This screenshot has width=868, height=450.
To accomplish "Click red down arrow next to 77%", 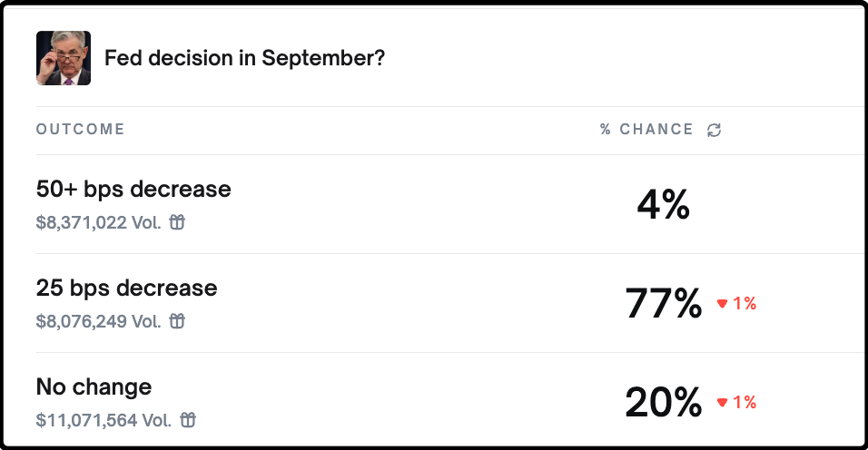I will (723, 304).
